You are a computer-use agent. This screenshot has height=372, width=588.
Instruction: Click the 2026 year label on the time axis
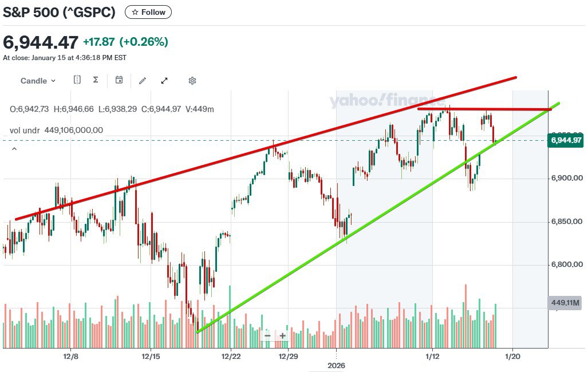coord(337,365)
